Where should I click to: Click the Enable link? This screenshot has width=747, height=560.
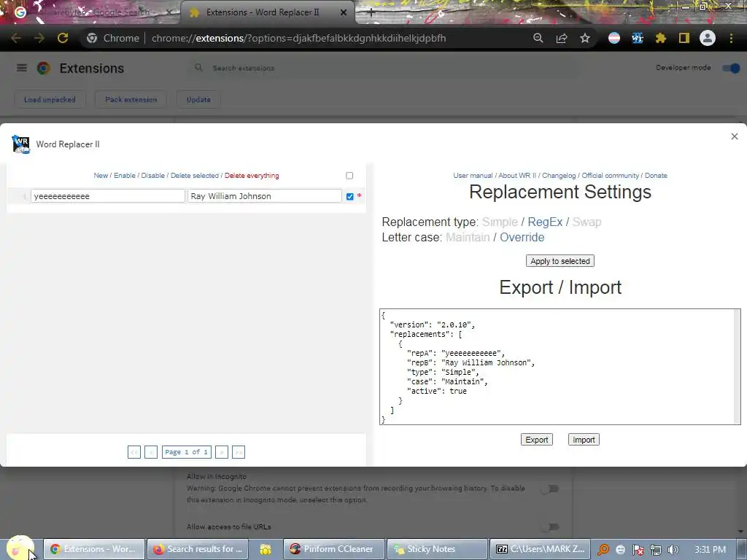(124, 176)
